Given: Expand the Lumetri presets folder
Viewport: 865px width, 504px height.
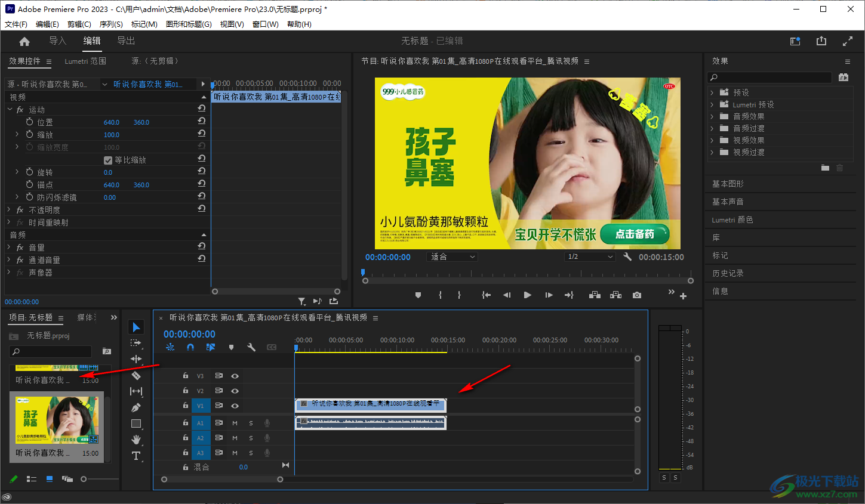Looking at the screenshot, I should click(712, 104).
